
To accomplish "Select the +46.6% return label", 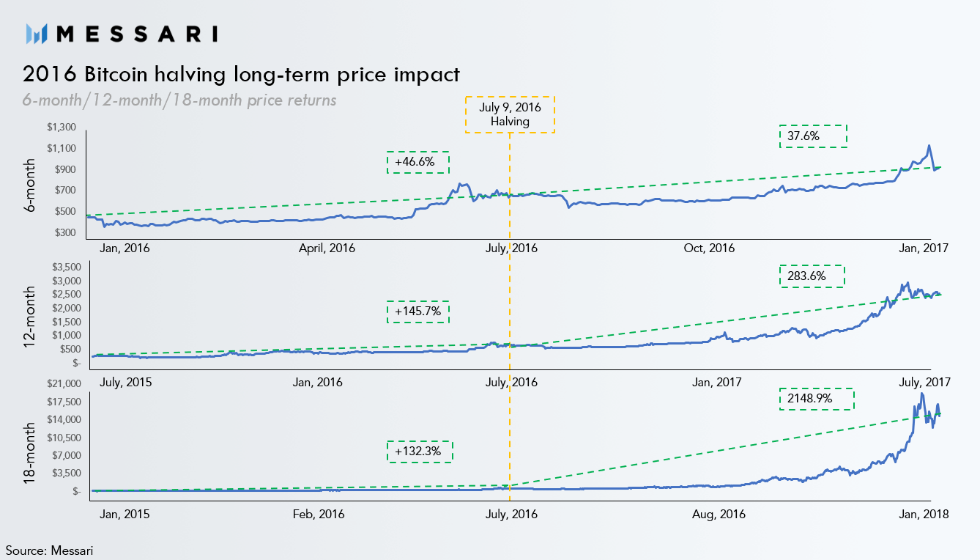I will tap(417, 162).
